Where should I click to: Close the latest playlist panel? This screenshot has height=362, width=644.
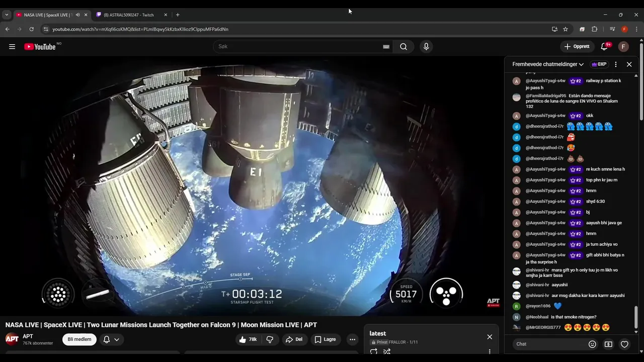(490, 337)
